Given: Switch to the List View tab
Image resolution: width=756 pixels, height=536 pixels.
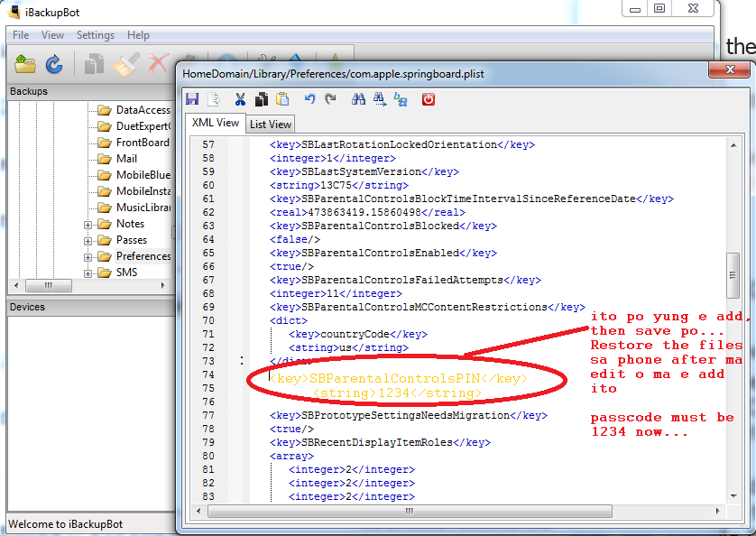Looking at the screenshot, I should (271, 125).
